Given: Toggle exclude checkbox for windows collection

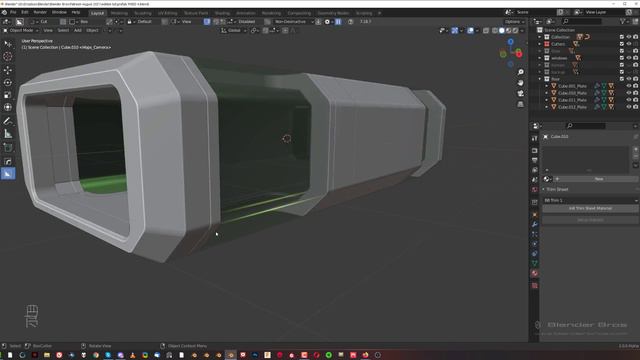Looking at the screenshot, I should [x=622, y=58].
